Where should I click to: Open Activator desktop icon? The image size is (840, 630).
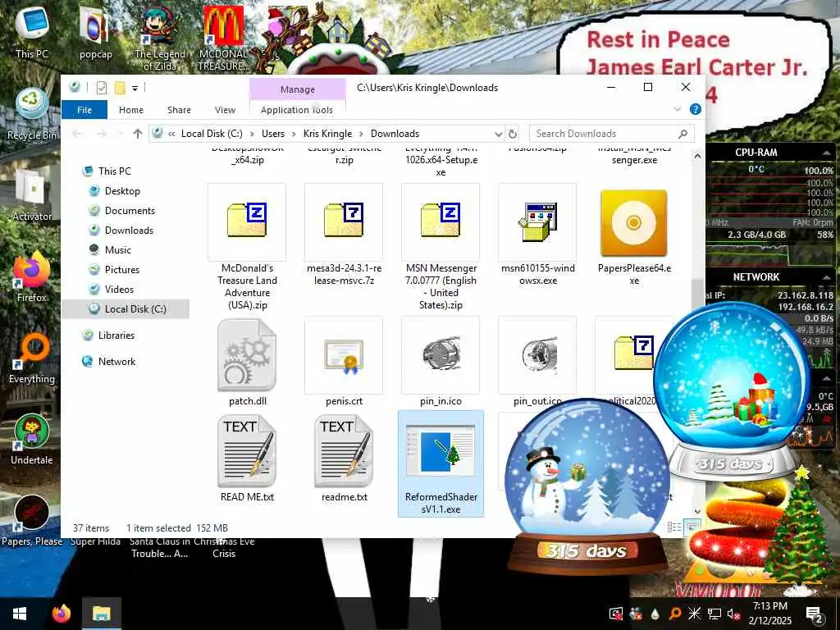coord(32,195)
